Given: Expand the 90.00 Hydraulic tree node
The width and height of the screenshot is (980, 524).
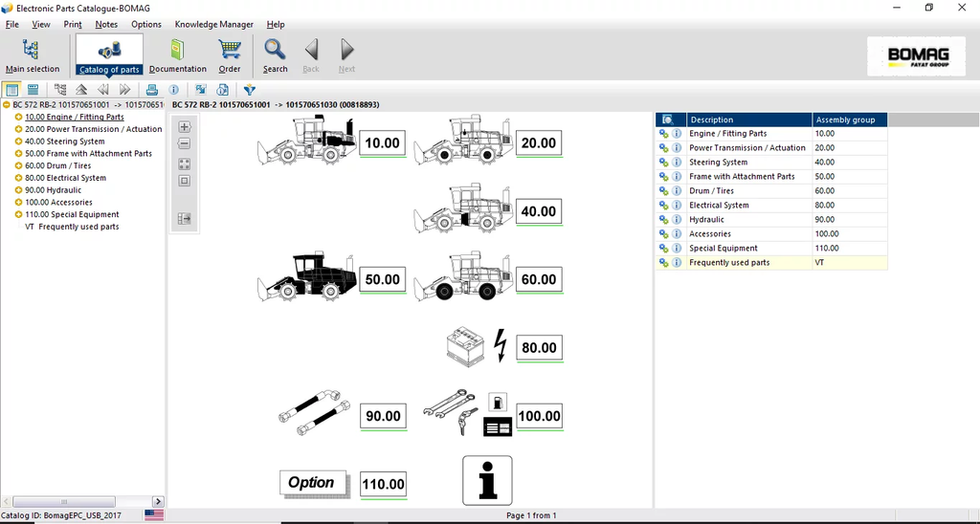Looking at the screenshot, I should 18,190.
